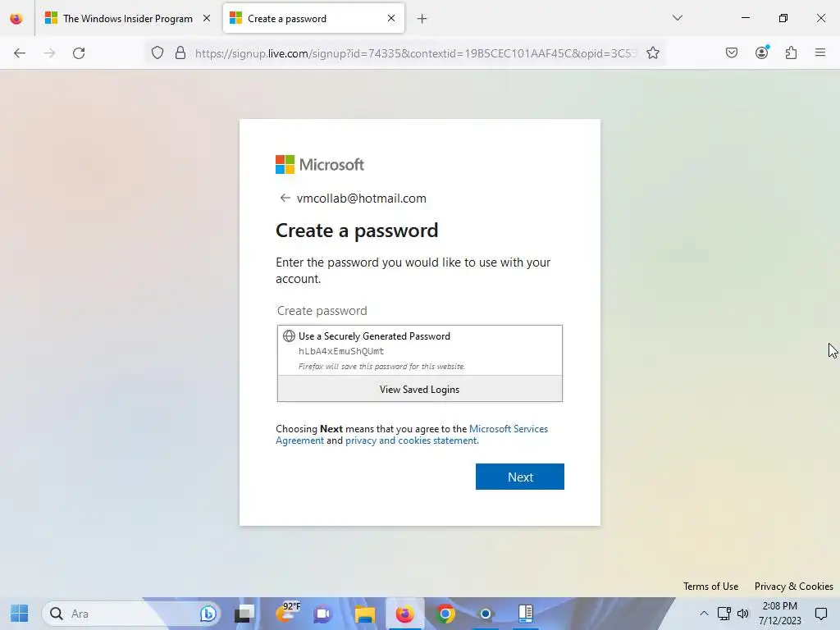Show hidden system tray icons
This screenshot has height=630, width=840.
[x=704, y=614]
